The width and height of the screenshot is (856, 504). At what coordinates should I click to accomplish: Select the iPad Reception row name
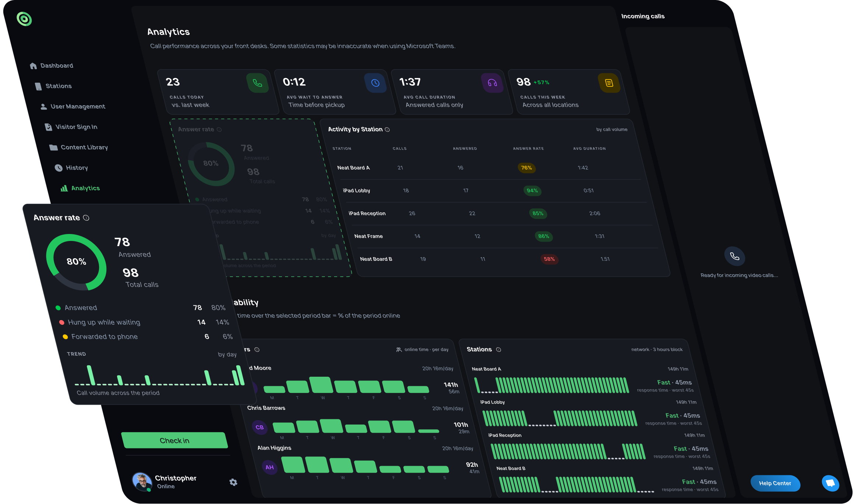pyautogui.click(x=367, y=213)
